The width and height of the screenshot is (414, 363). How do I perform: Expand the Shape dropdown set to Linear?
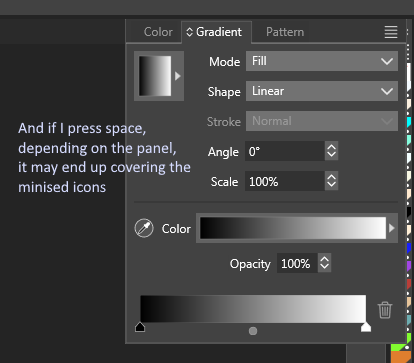[x=322, y=91]
